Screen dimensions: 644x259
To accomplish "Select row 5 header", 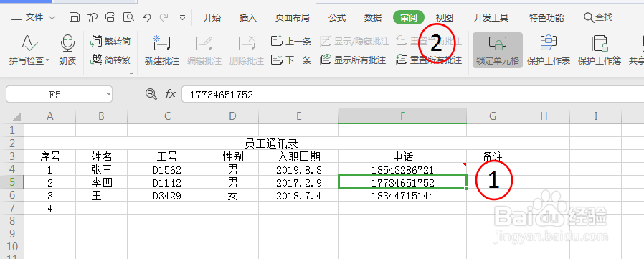I will [x=12, y=182].
